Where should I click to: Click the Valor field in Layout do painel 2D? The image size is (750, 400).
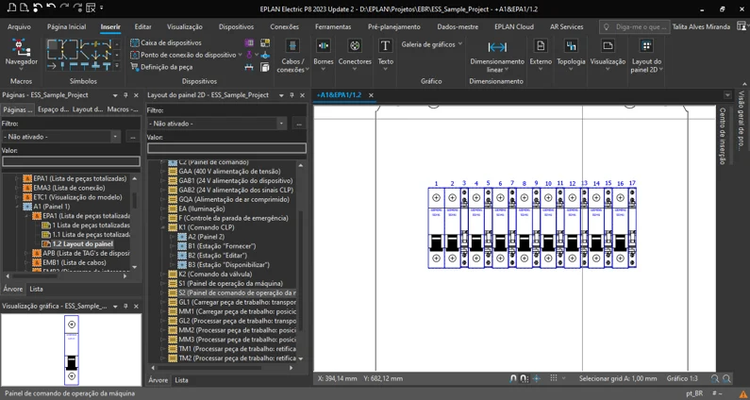click(x=227, y=148)
